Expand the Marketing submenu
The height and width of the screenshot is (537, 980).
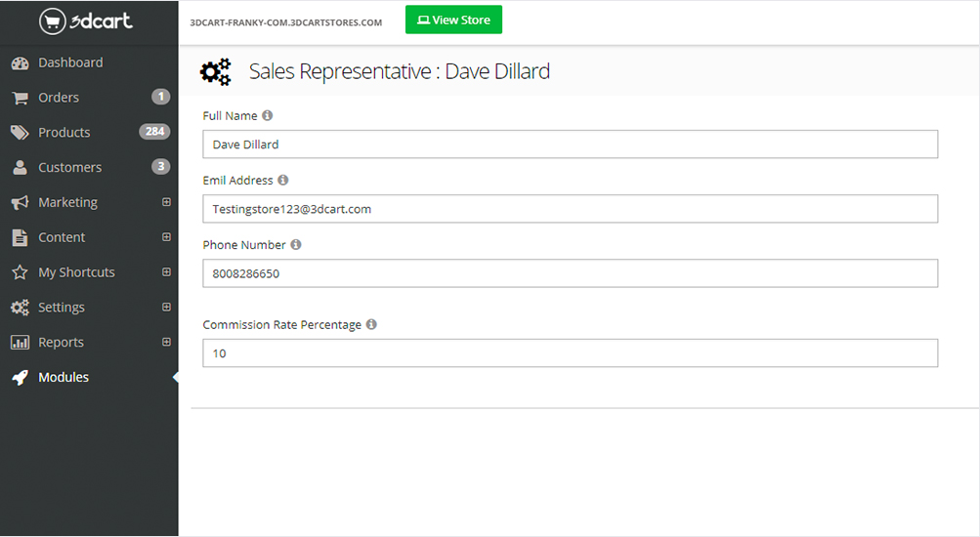(166, 202)
